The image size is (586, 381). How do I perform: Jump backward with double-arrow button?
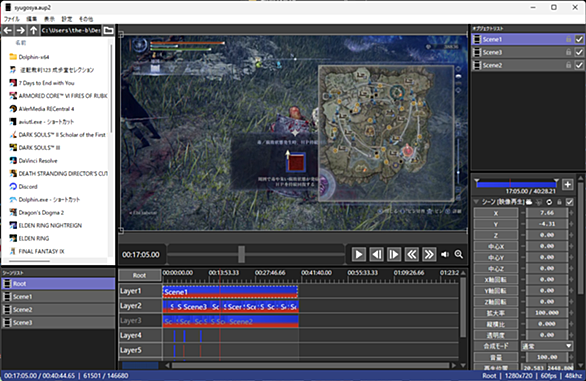tap(411, 255)
